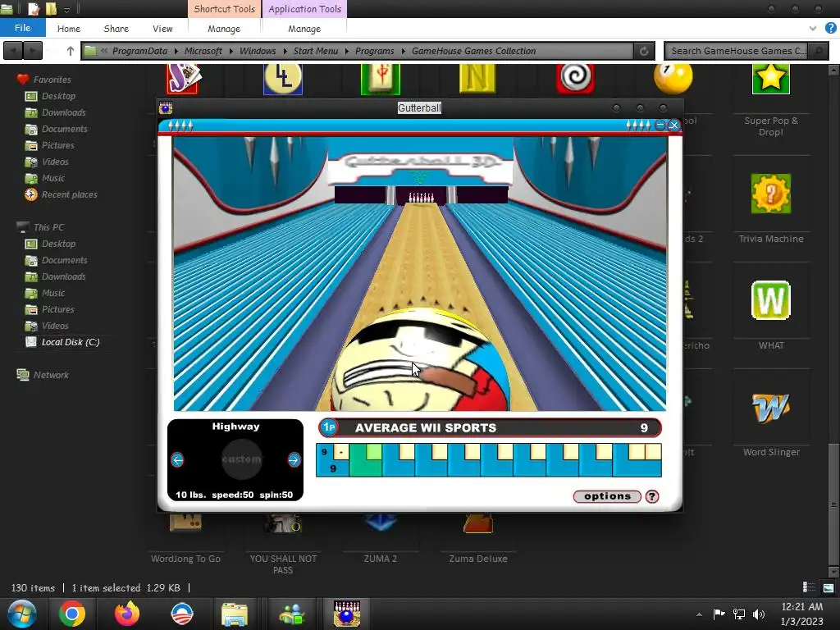
Task: Click the custom ball preview circle
Action: (x=242, y=459)
